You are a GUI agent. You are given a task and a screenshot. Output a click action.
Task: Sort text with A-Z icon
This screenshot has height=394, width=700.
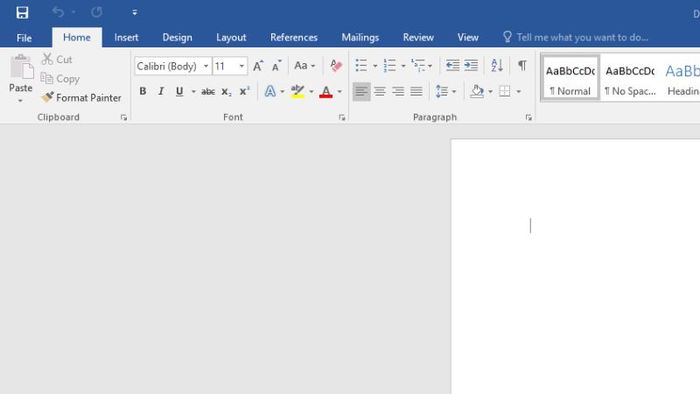pyautogui.click(x=497, y=66)
